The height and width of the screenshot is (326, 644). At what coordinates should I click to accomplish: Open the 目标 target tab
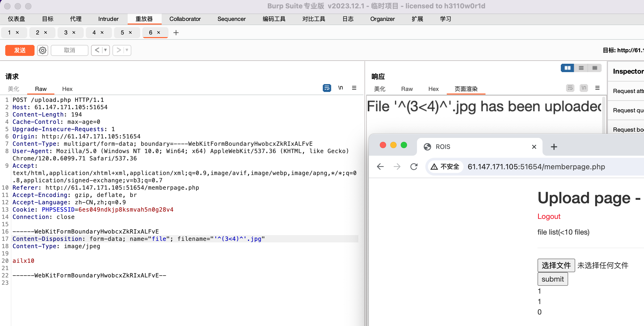coord(48,19)
